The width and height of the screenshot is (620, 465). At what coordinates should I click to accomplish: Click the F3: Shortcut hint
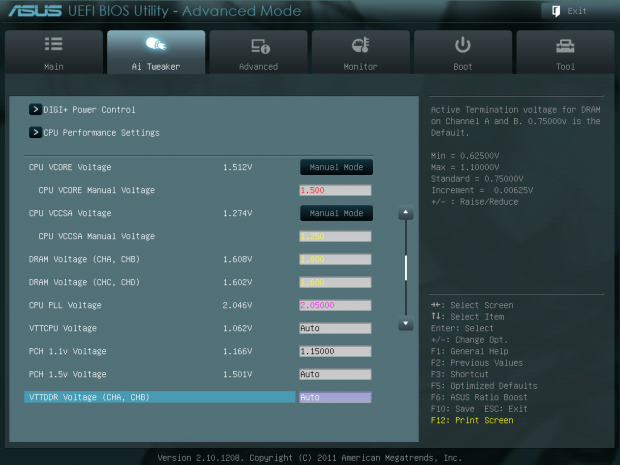coord(460,374)
